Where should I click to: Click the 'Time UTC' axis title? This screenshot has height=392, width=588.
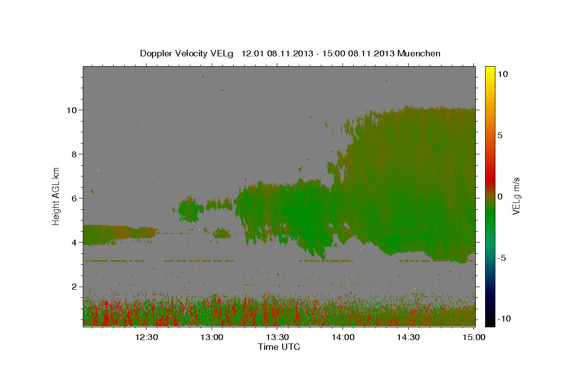click(279, 347)
